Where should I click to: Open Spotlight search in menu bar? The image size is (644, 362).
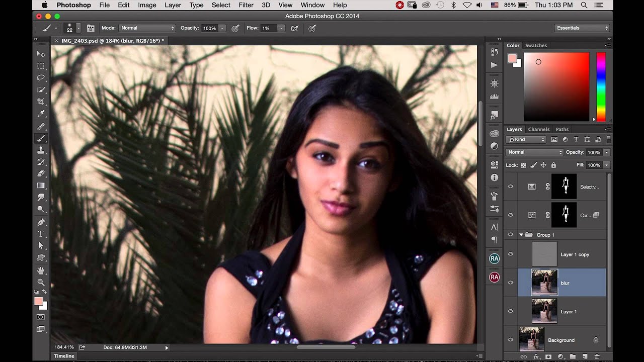coord(584,5)
